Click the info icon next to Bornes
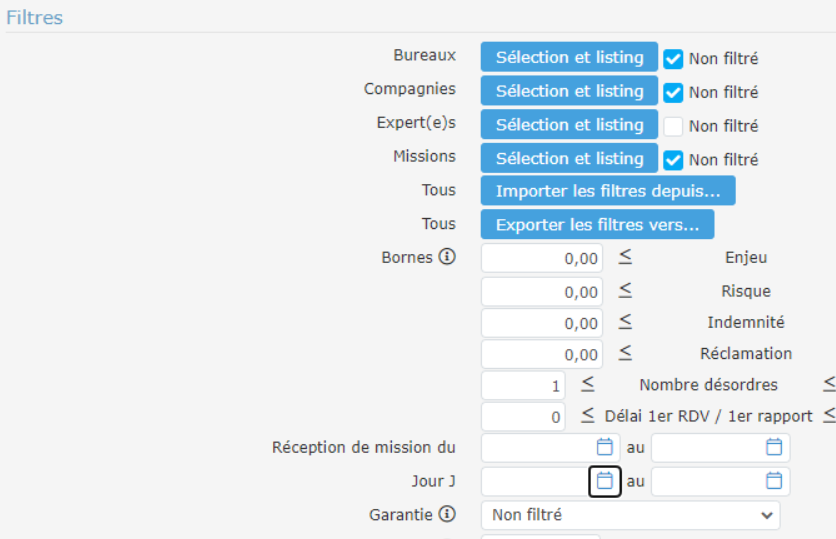836x539 pixels. tap(447, 257)
